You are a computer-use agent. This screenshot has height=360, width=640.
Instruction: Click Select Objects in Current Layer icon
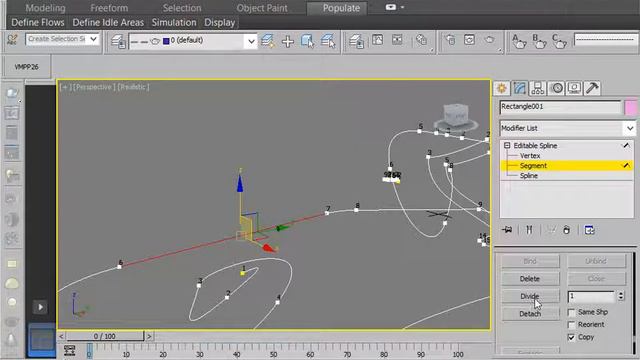pos(307,41)
